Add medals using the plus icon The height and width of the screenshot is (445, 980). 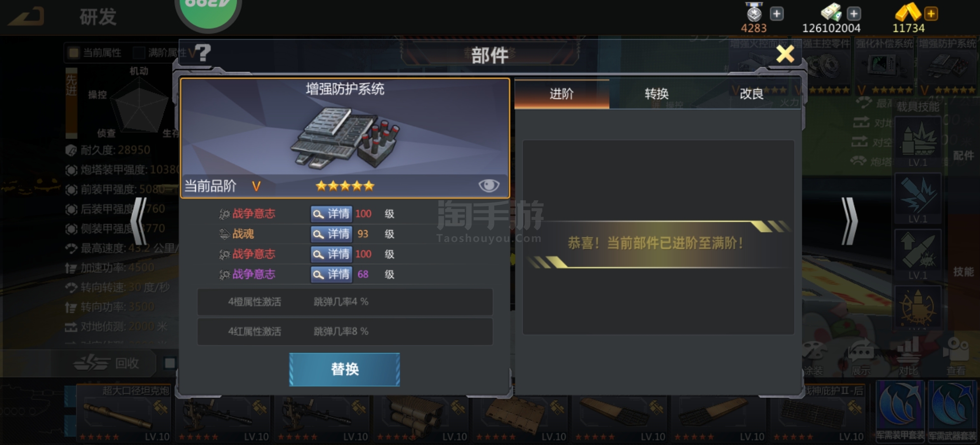coord(777,14)
